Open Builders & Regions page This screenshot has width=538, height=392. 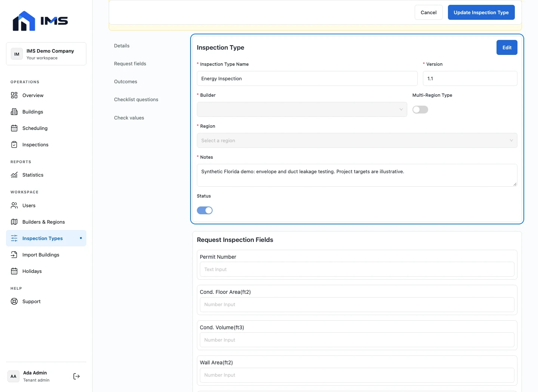coord(46,222)
